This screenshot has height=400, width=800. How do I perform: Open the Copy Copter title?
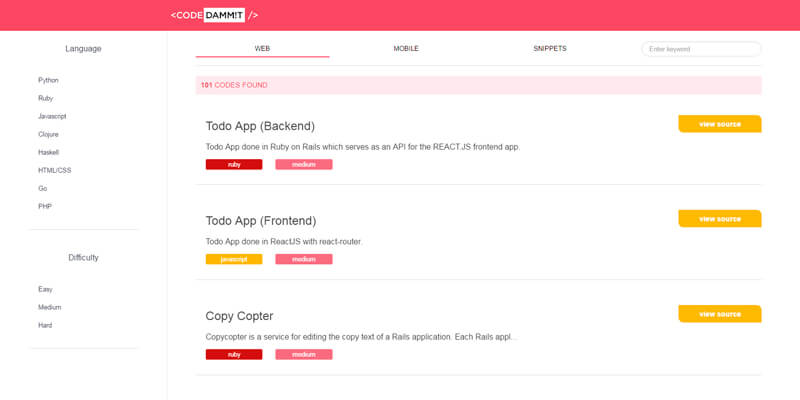pyautogui.click(x=239, y=316)
